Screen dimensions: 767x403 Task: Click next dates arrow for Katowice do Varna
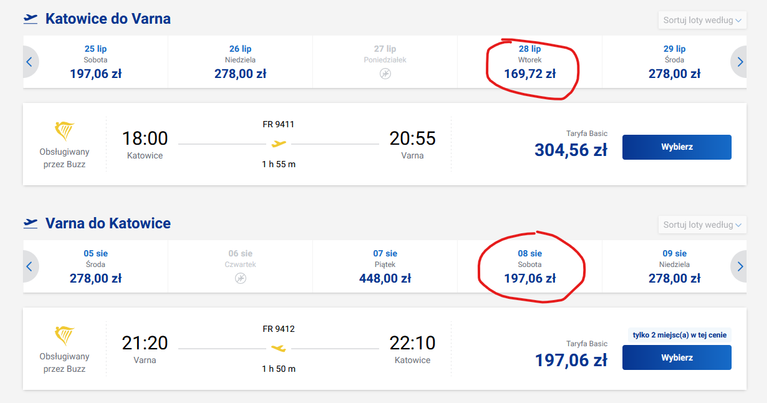click(x=739, y=62)
